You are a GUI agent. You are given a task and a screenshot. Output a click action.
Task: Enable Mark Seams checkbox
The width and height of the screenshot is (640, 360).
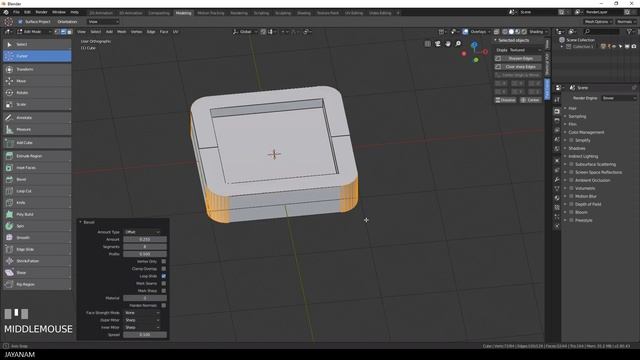click(164, 283)
